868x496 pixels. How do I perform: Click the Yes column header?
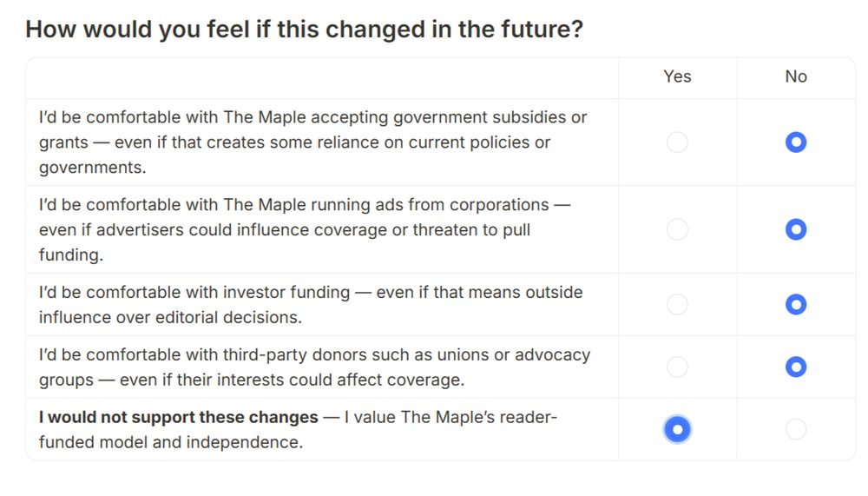(677, 76)
